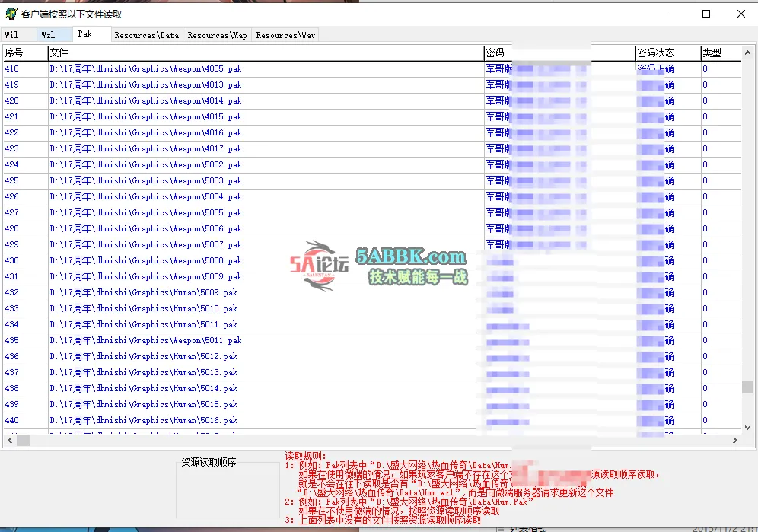Click the 密码 column header
Screen dimensions: 758x532
tap(559, 53)
